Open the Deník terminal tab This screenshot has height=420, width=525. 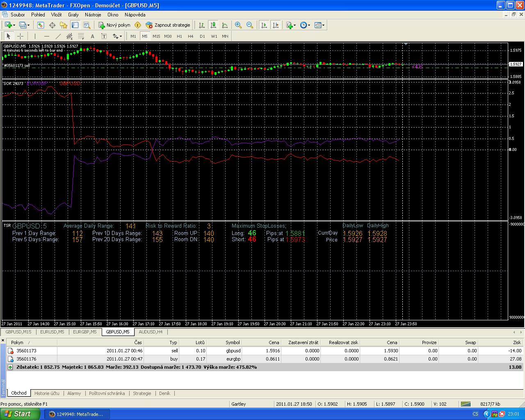[x=164, y=393]
